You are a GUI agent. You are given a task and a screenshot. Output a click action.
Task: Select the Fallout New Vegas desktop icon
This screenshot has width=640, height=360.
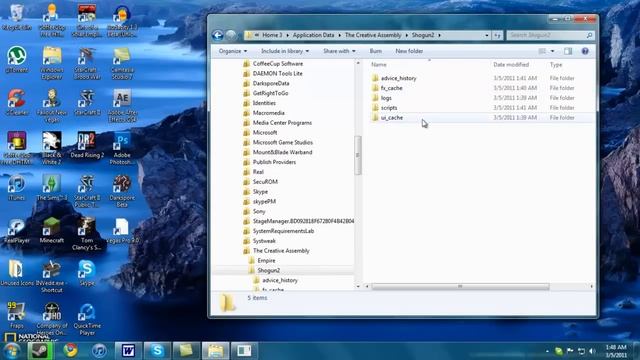(52, 105)
